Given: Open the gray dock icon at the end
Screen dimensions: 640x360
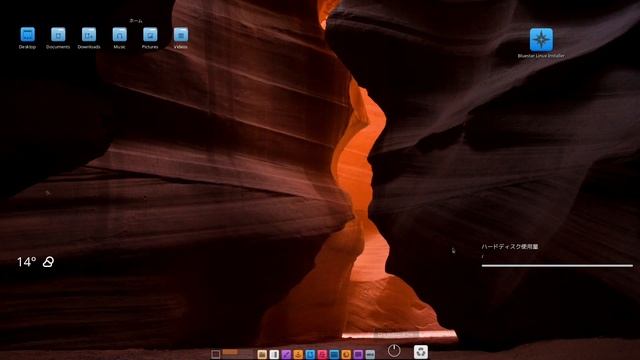Looking at the screenshot, I should [x=370, y=354].
